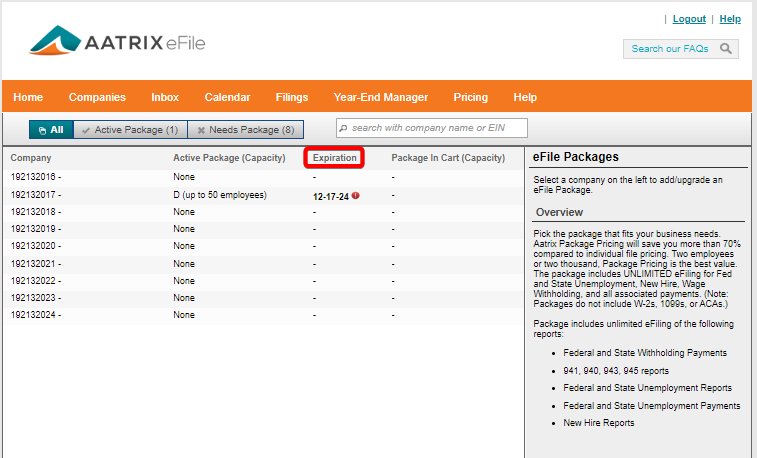Go to Home in the navigation bar

(x=28, y=97)
